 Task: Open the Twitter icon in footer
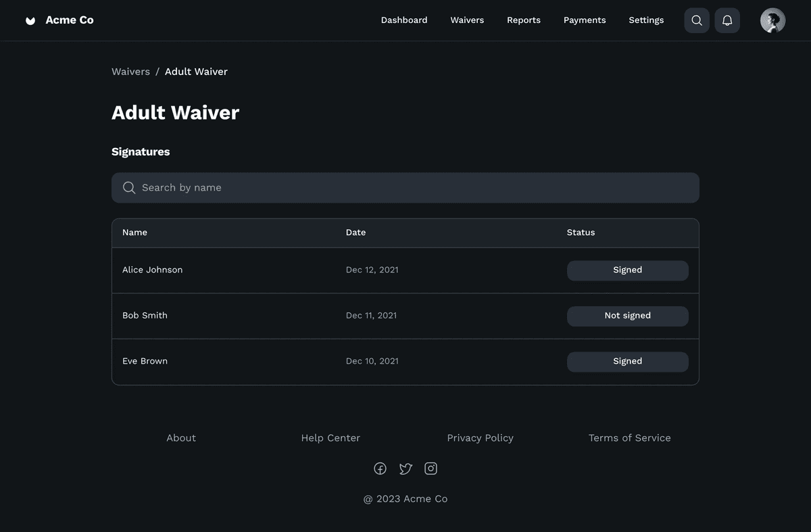coord(405,468)
